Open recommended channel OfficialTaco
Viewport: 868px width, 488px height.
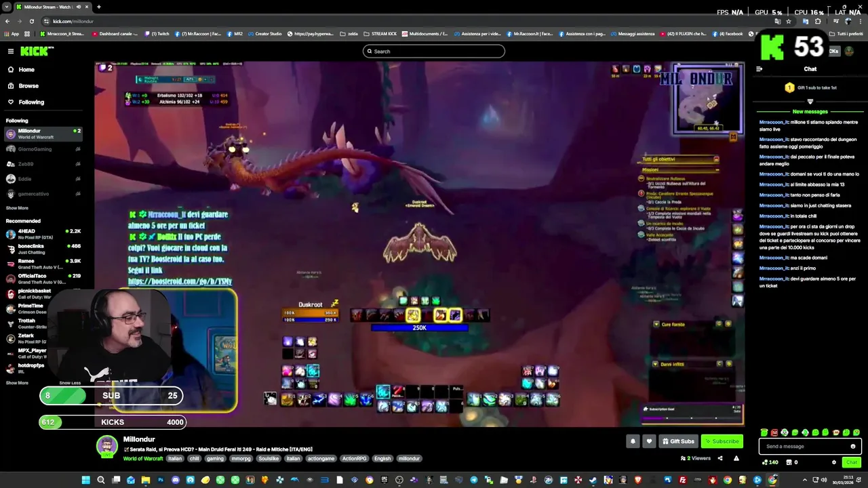(x=43, y=279)
